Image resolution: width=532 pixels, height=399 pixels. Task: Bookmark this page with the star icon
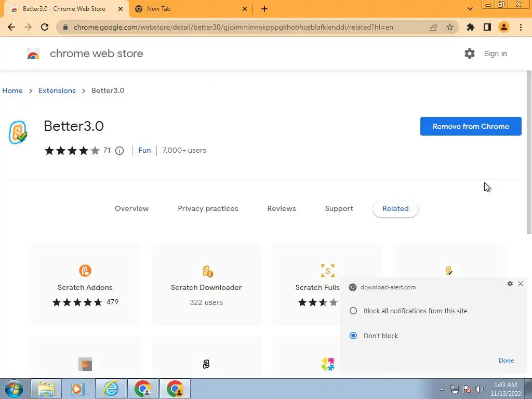click(x=450, y=27)
